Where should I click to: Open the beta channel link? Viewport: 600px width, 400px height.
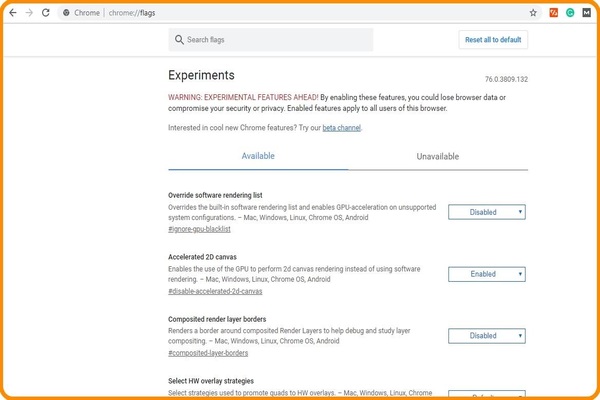pos(341,128)
